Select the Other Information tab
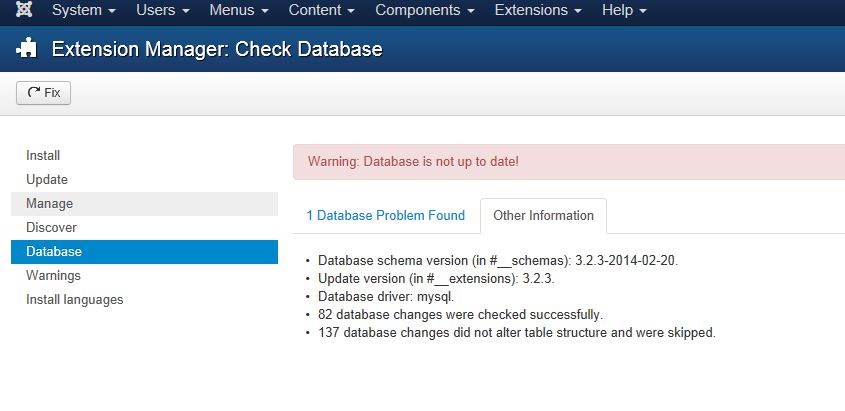The height and width of the screenshot is (411, 845). pos(543,215)
